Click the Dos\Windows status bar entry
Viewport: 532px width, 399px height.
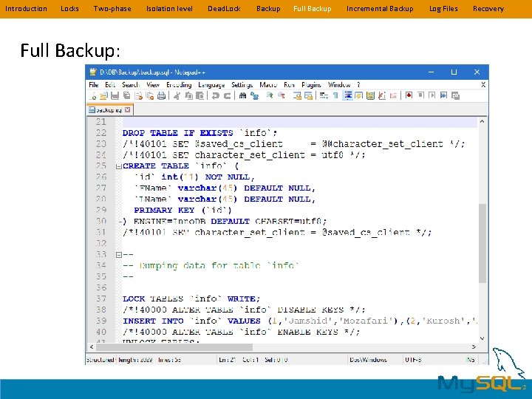(x=369, y=360)
